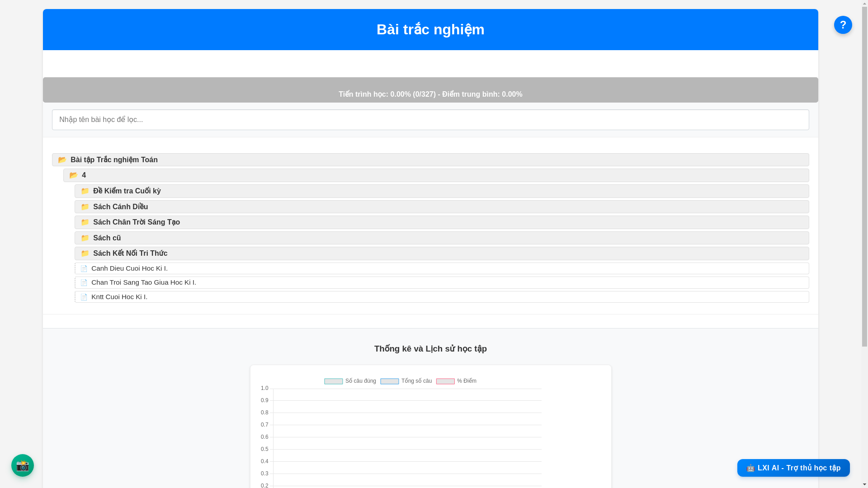Expand Sách Chân Trời Sáng Tạo folder
This screenshot has height=488, width=868.
point(442,222)
